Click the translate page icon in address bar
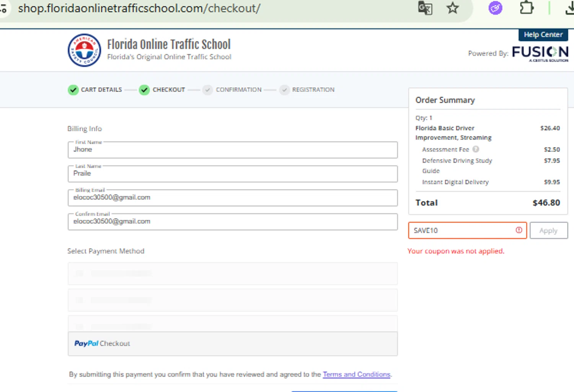 [425, 8]
